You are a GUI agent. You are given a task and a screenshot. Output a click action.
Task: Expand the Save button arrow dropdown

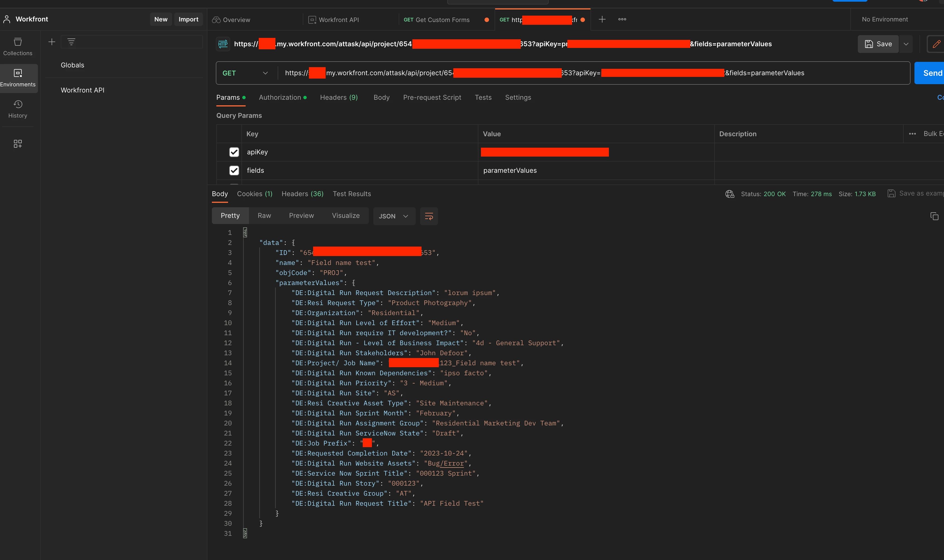click(906, 44)
